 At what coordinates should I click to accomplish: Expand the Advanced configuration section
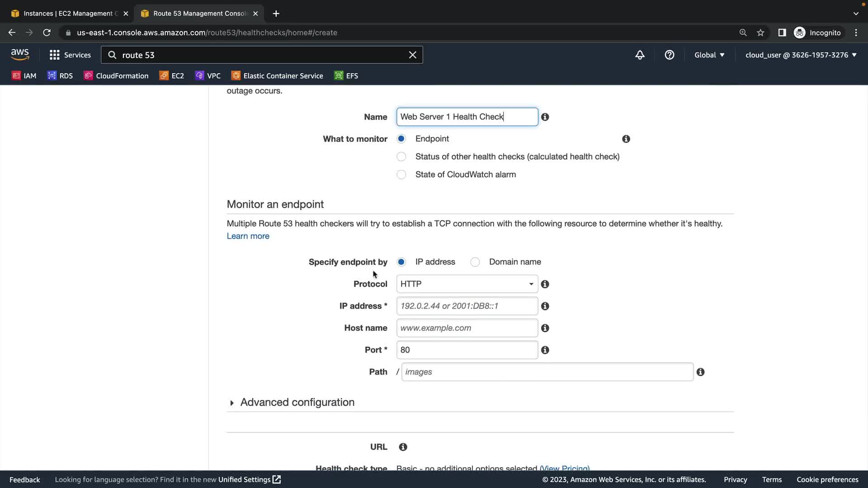tap(297, 402)
